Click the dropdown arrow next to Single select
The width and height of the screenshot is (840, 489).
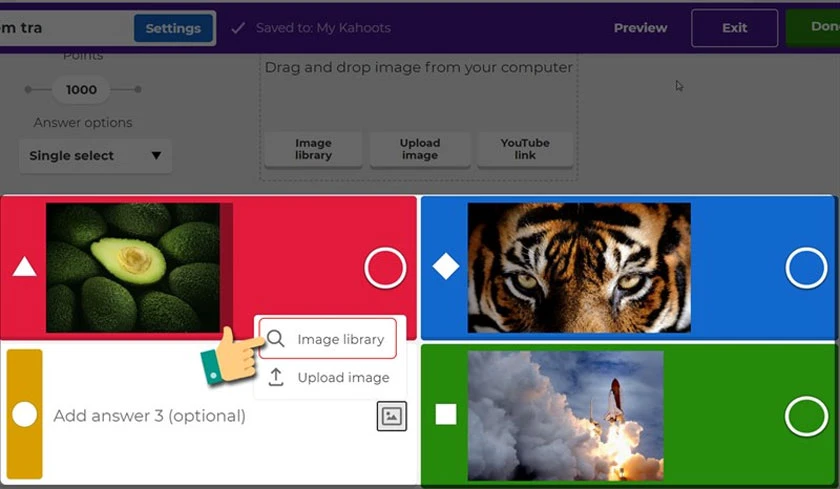pos(156,156)
